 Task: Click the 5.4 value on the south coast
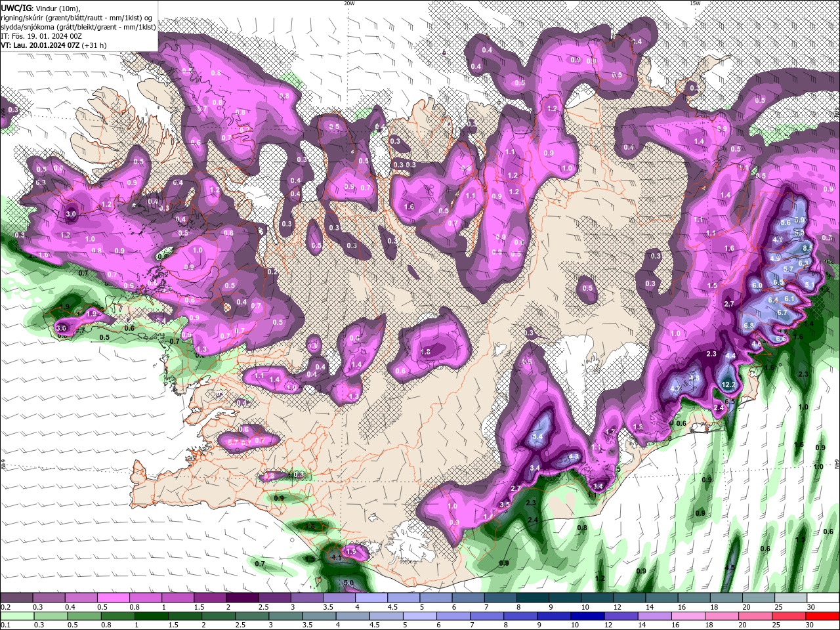538,436
